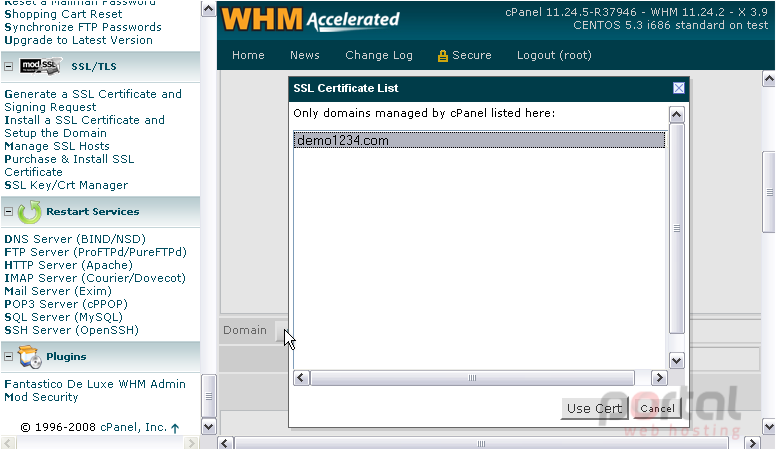Restart DNS Server (BIND/NSD)
Screen dimensions: 776x450
point(75,239)
